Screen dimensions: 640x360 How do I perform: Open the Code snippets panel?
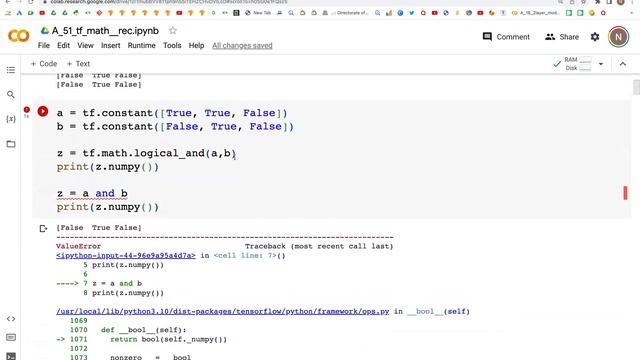click(x=11, y=319)
